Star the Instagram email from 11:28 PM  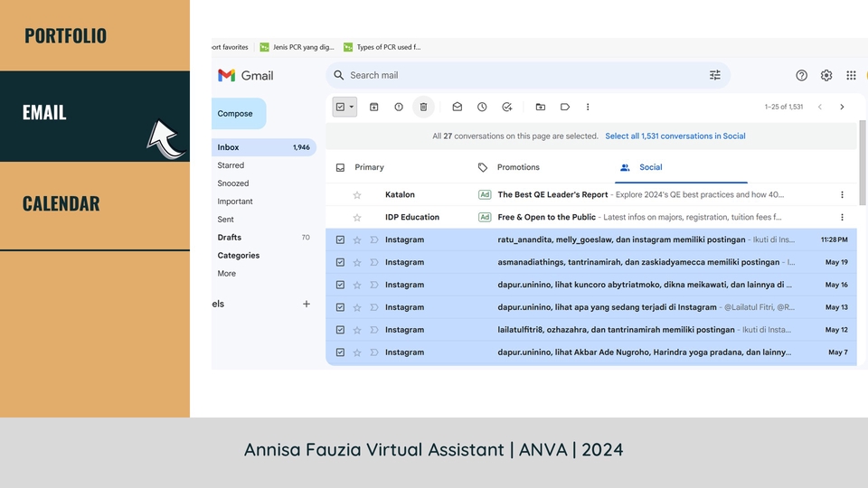[357, 239]
